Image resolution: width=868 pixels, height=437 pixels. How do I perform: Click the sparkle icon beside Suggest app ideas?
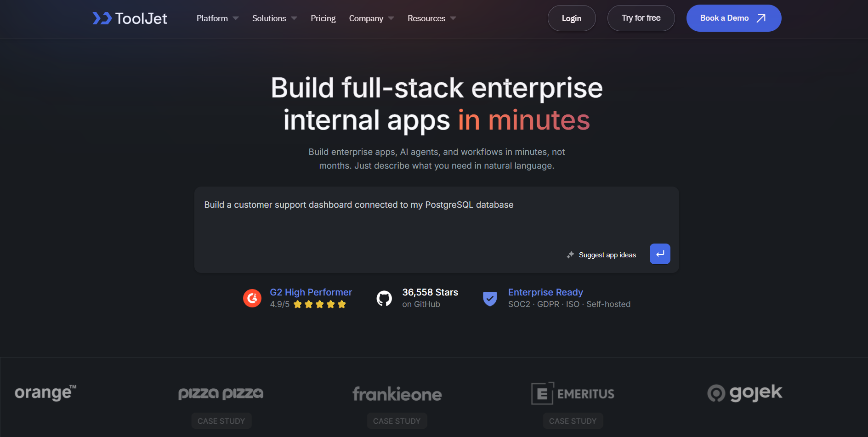point(570,255)
